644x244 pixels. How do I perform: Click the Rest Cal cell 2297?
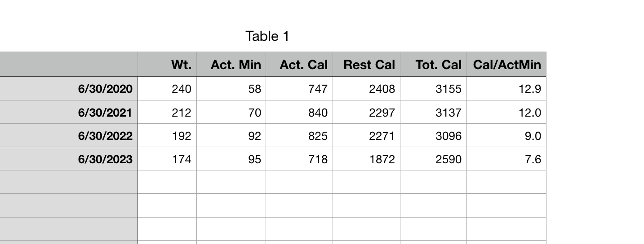pyautogui.click(x=366, y=112)
